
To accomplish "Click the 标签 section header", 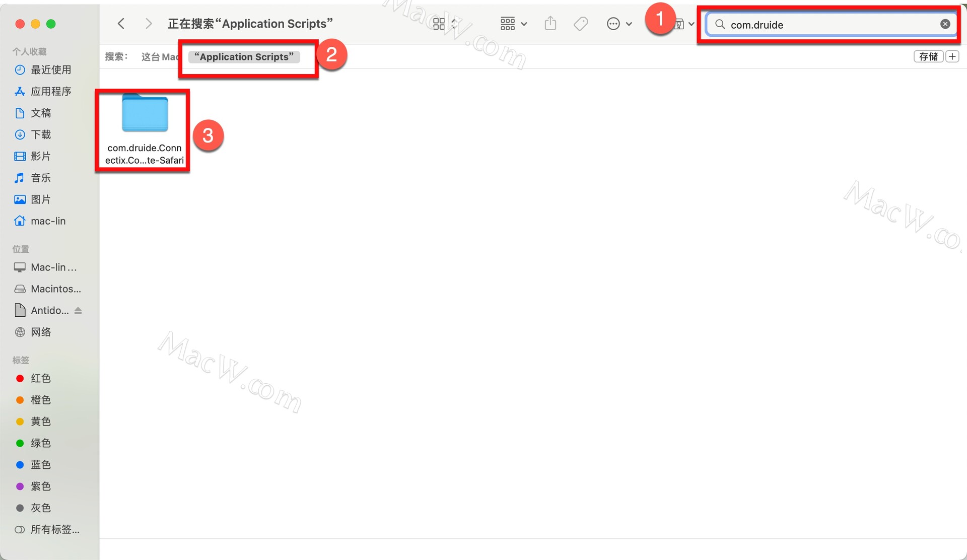I will tap(21, 361).
